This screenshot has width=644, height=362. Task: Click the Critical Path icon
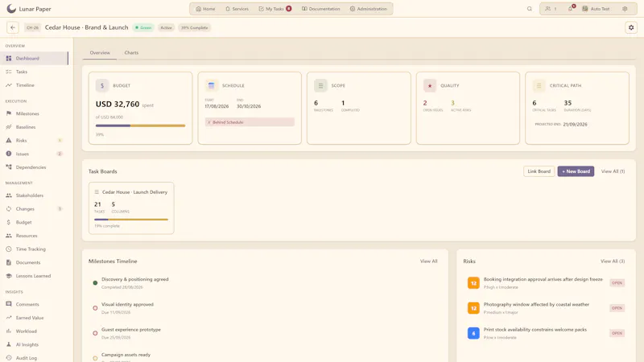pos(539,85)
